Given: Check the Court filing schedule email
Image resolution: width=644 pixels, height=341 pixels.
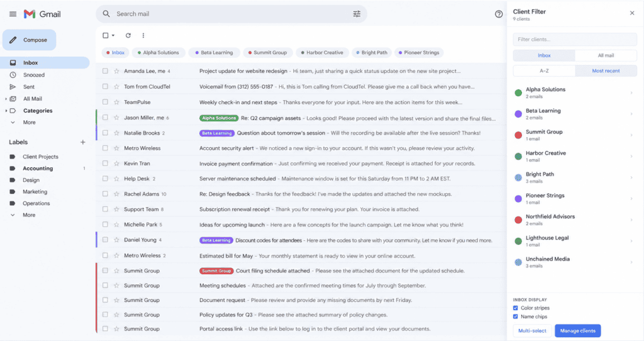Looking at the screenshot, I should point(105,271).
